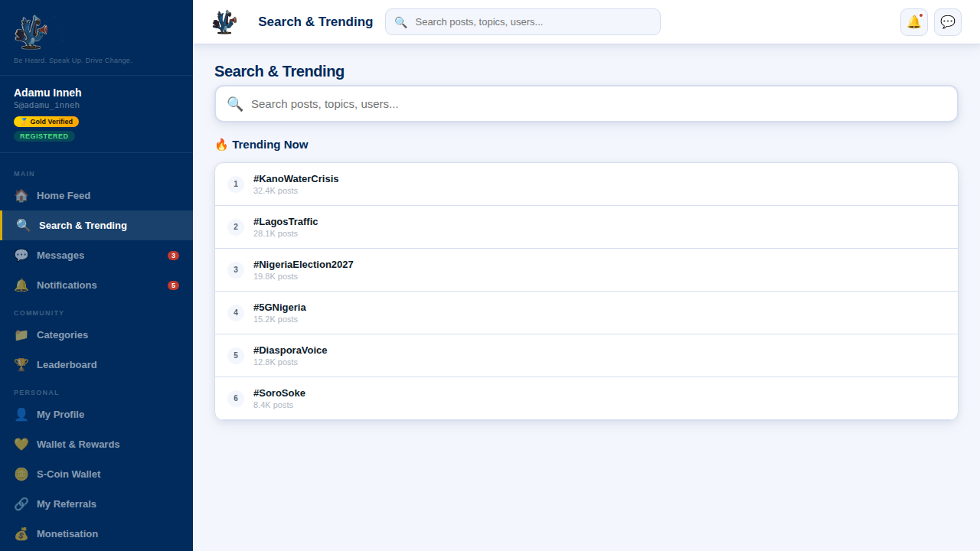Open the #LagosTraffic trending topic
The image size is (980, 551).
[x=586, y=227]
